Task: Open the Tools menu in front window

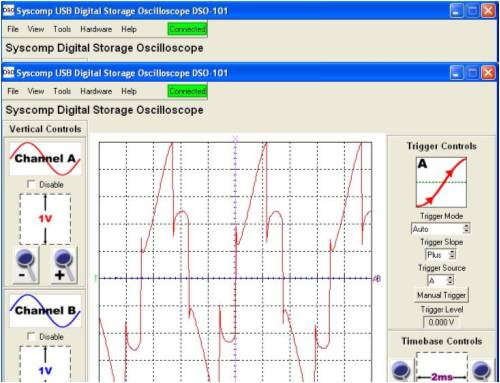Action: (x=62, y=91)
